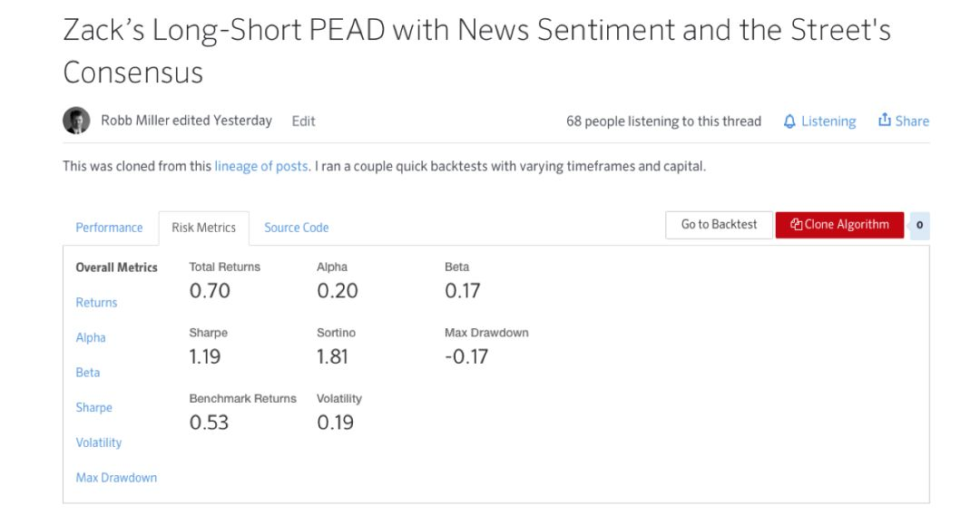Open the Source Code tab

(x=296, y=228)
